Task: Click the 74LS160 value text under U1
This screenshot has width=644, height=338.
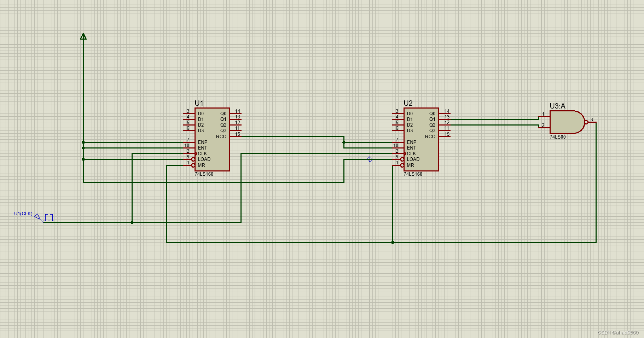Action: pyautogui.click(x=204, y=174)
